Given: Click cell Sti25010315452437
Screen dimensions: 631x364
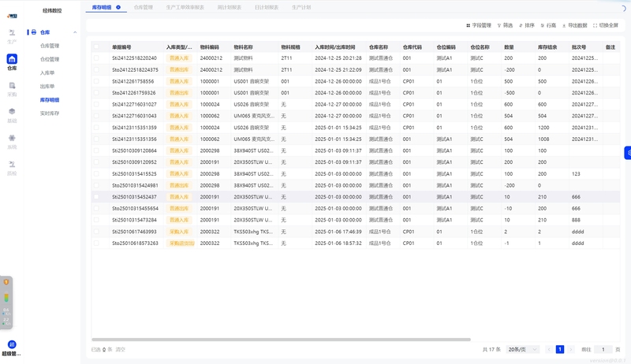Looking at the screenshot, I should point(134,197).
